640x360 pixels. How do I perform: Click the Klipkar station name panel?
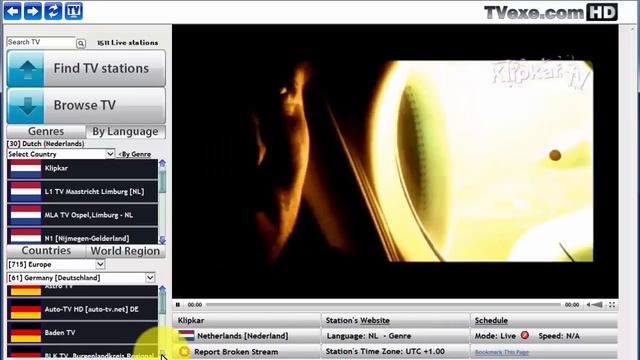(x=247, y=320)
